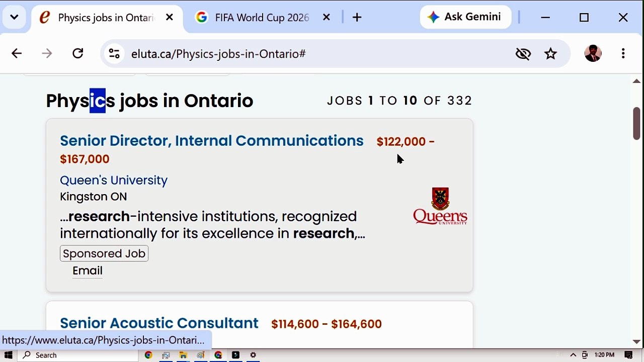Expand the tab search dropdown arrow

pyautogui.click(x=14, y=18)
